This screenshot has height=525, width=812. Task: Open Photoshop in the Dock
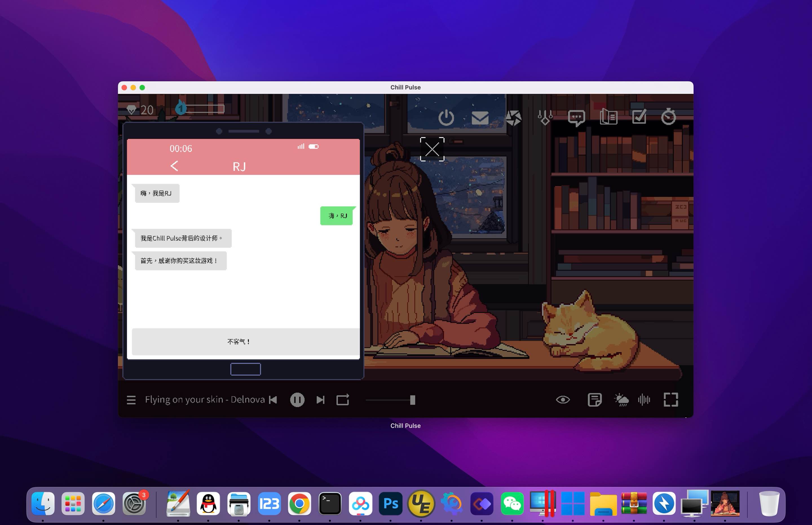point(391,503)
